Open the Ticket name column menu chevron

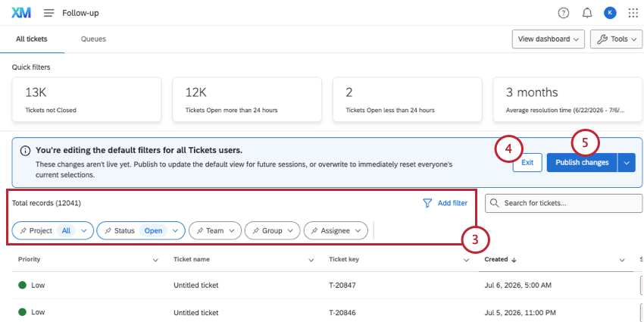tap(311, 260)
